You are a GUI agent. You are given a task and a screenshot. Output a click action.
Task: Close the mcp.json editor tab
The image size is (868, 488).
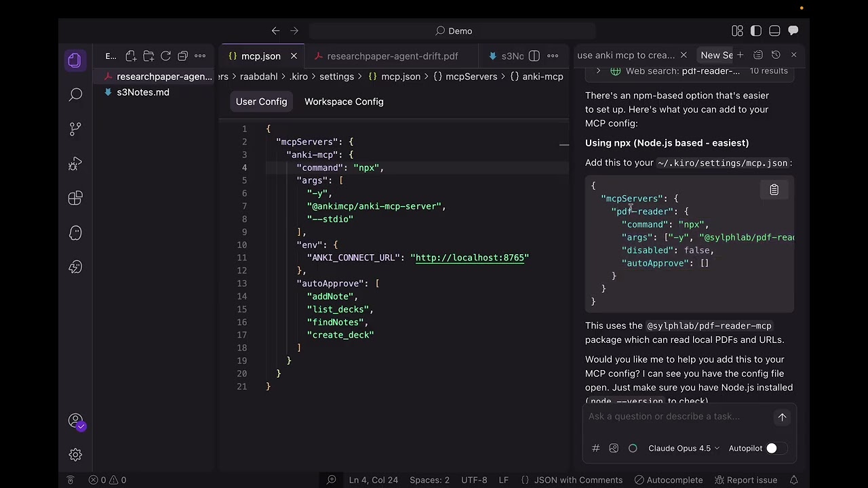(x=294, y=56)
